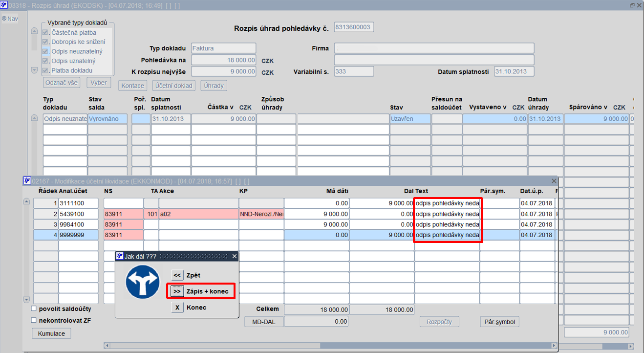Click the >> Zápis + konec button
The image size is (644, 353).
pyautogui.click(x=177, y=291)
